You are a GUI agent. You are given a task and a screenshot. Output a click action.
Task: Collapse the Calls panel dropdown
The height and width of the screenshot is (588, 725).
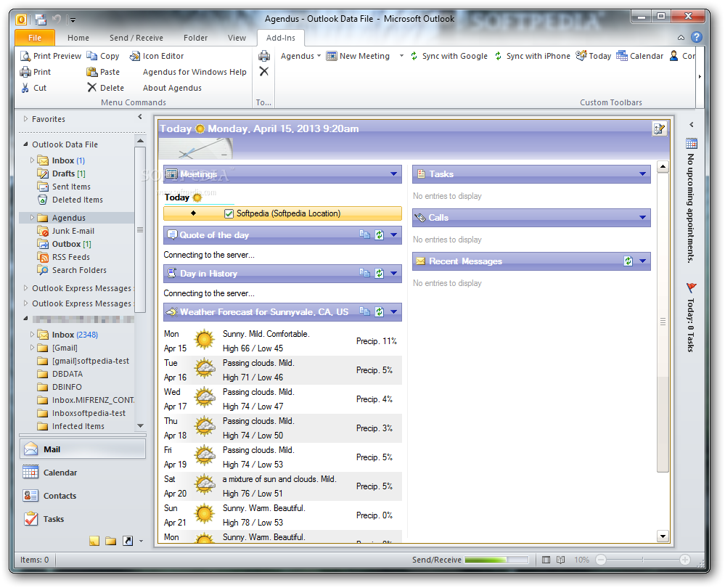[642, 218]
